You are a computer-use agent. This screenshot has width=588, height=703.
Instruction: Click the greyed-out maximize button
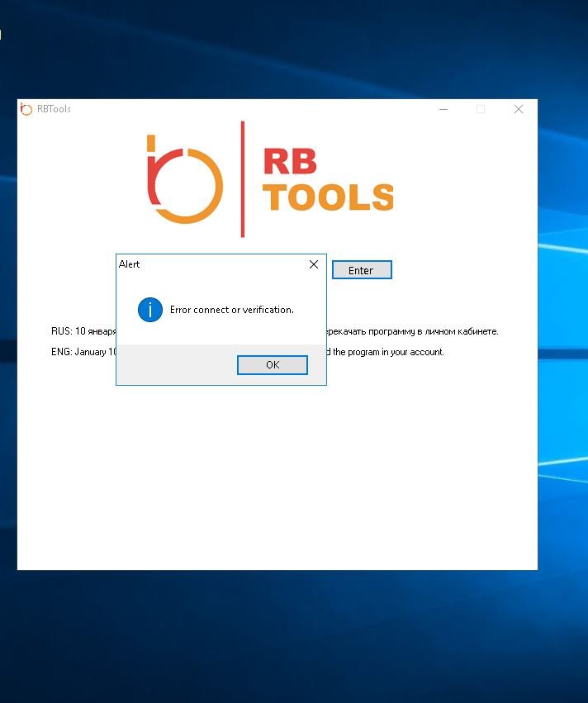481,109
